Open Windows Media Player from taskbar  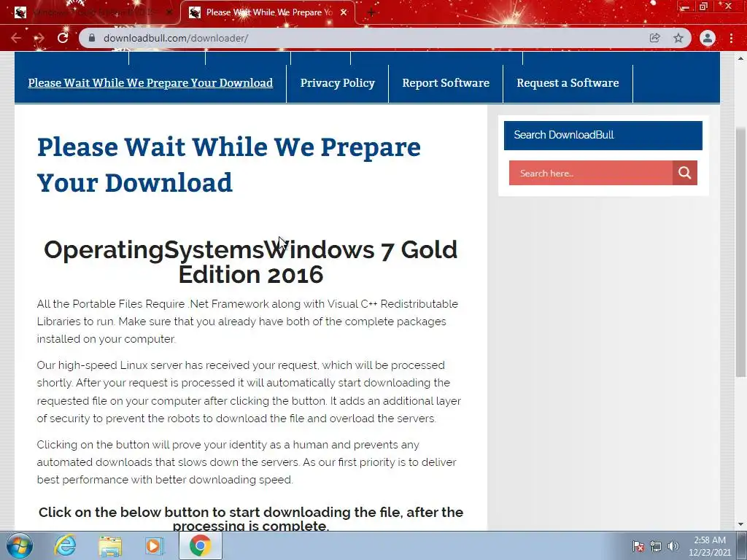(155, 545)
